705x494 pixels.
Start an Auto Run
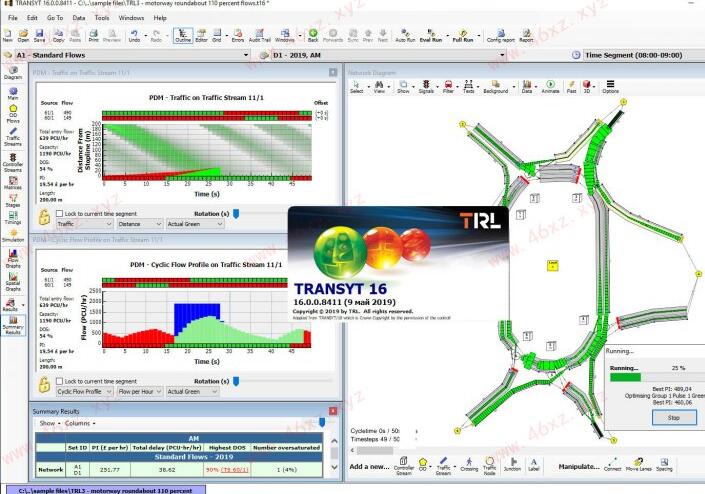405,36
